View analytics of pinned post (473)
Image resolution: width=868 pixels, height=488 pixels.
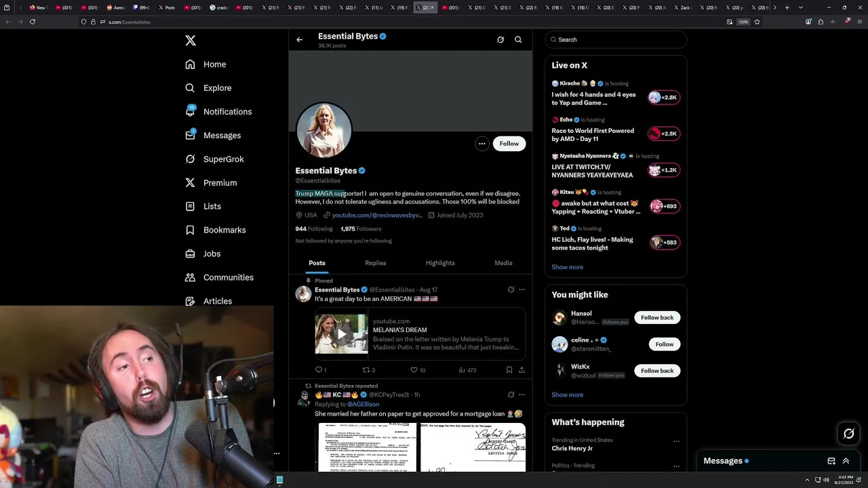coord(467,370)
